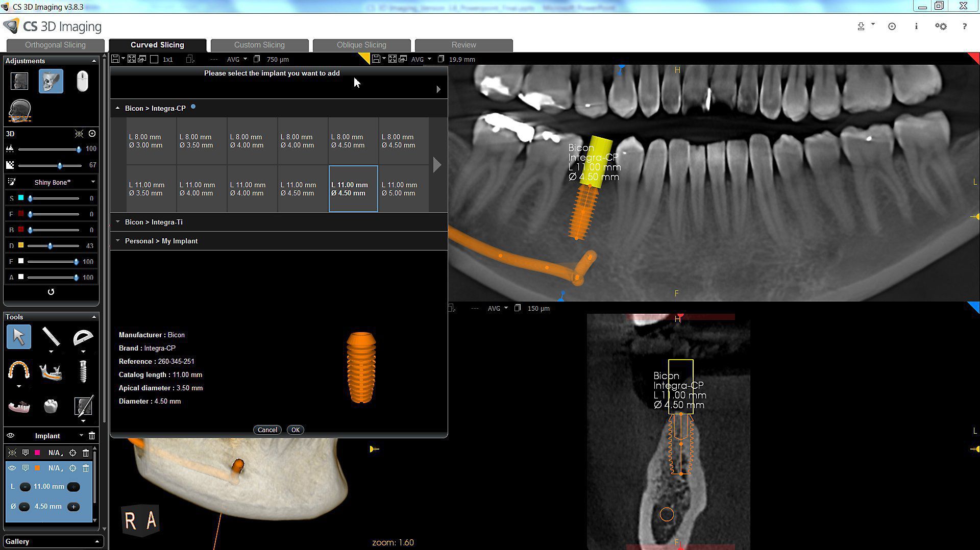
Task: Collapse the Bicon > Integra-CP implant list
Action: [x=118, y=108]
